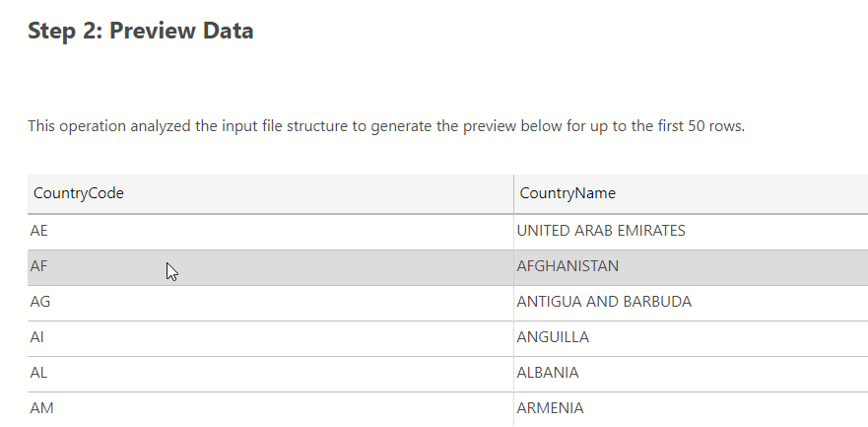Click the Step 2: Preview Data heading

click(141, 31)
